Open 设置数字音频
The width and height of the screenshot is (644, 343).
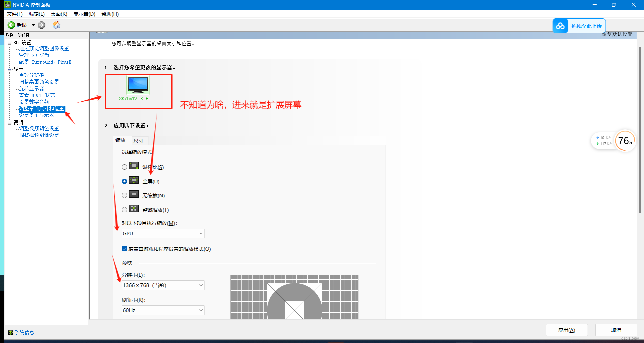(34, 102)
